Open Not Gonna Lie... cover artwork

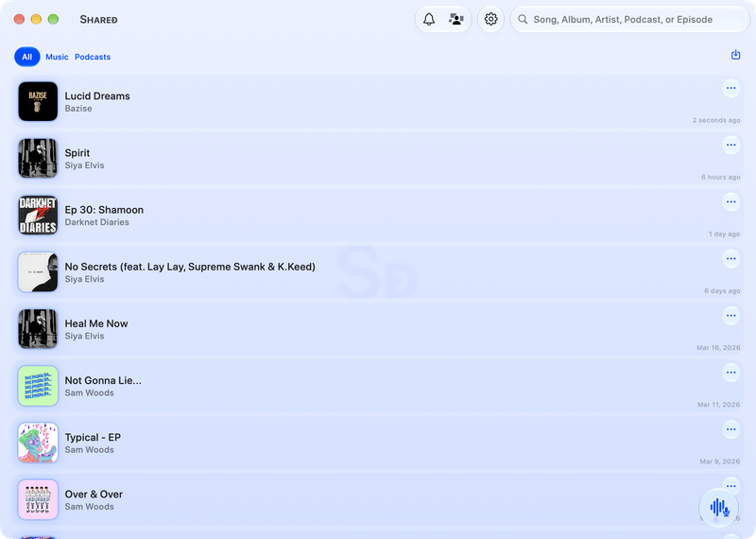click(x=38, y=386)
